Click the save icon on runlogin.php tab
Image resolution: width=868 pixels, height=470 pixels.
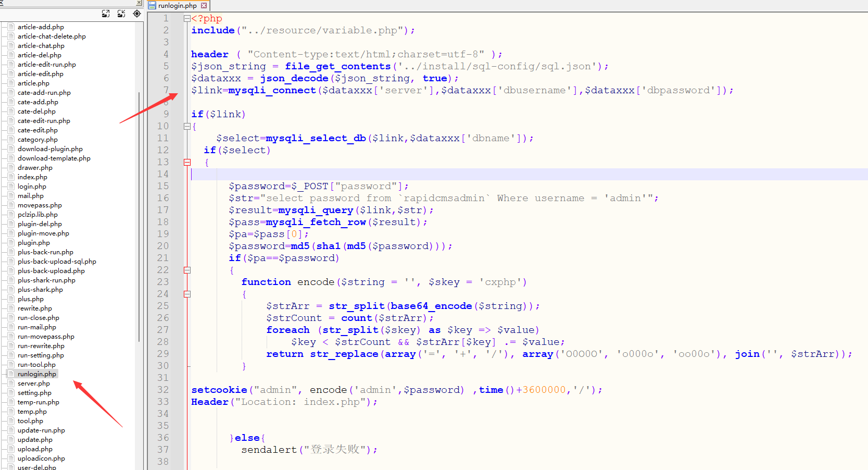click(x=152, y=6)
